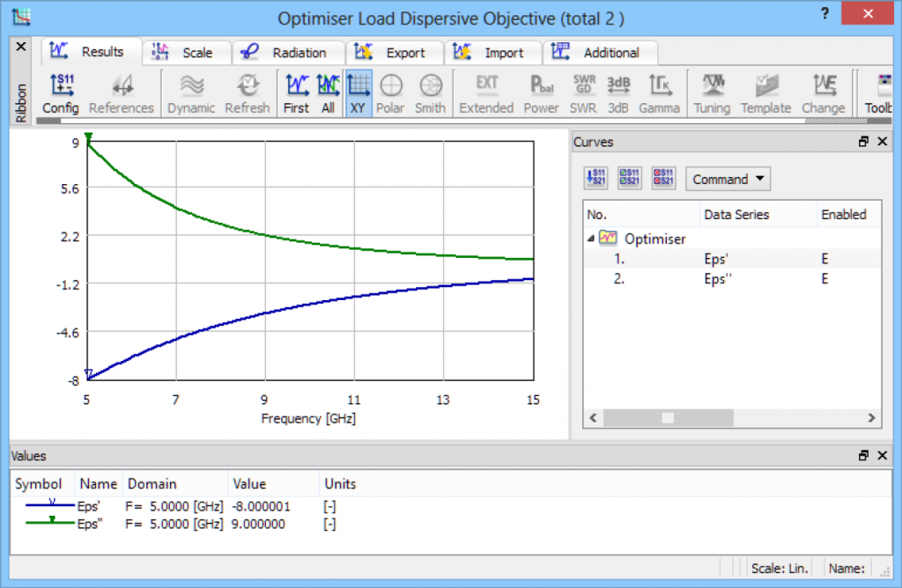Click the Curves list horizontal scrollbar thumb
Screen dimensions: 902x588
click(668, 418)
